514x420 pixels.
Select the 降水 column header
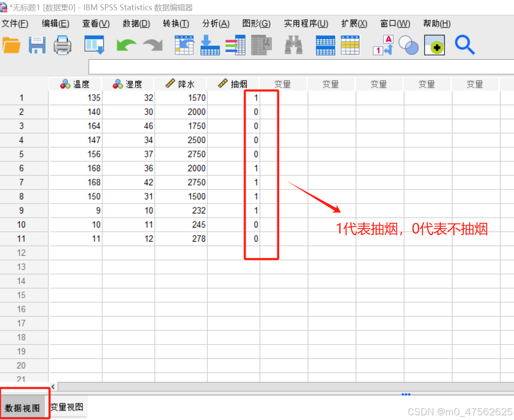181,84
